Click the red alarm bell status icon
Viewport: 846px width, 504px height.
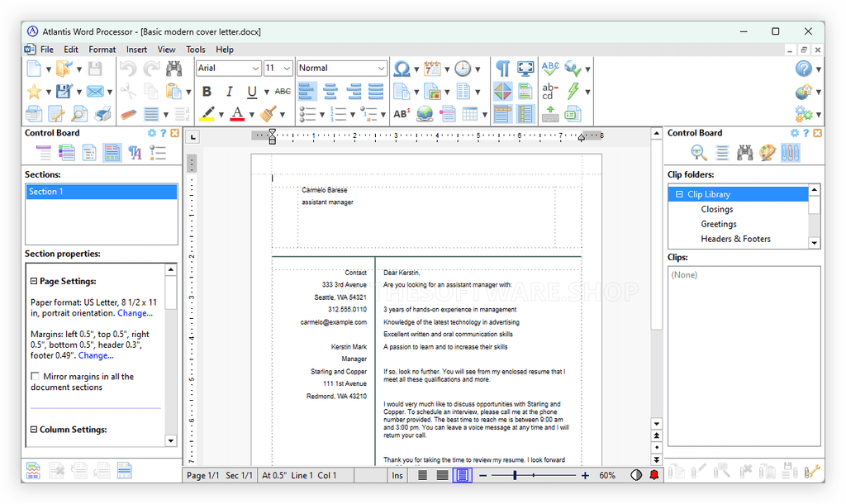pyautogui.click(x=654, y=475)
